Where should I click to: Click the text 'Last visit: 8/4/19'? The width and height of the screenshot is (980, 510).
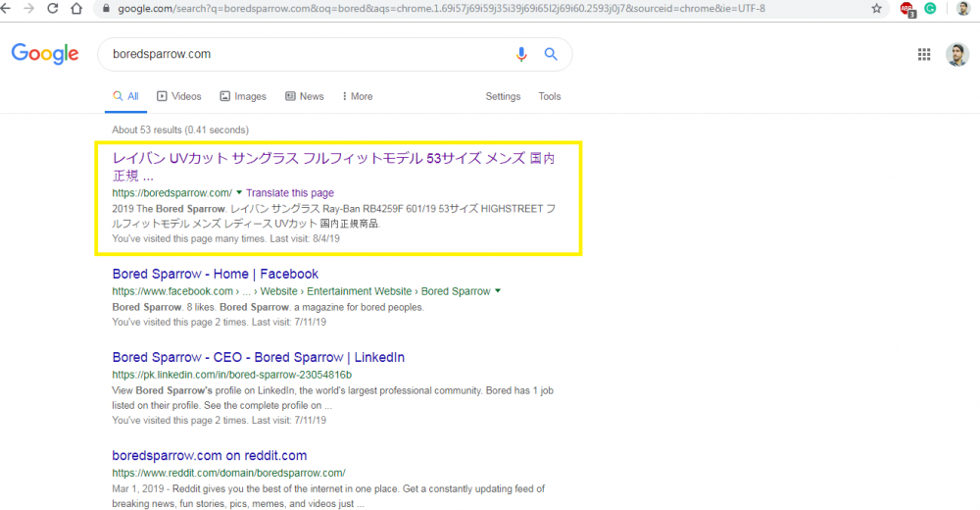[305, 238]
